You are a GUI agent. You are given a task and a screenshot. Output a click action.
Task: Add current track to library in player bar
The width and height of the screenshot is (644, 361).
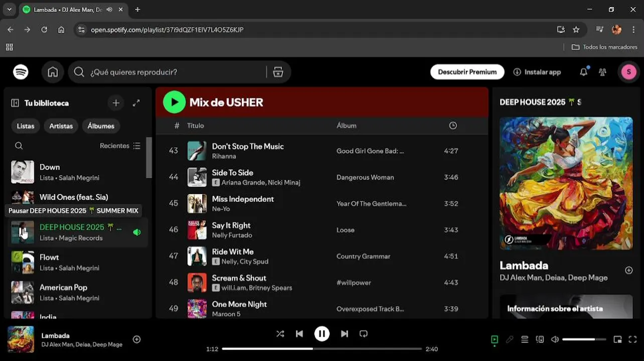pyautogui.click(x=136, y=339)
